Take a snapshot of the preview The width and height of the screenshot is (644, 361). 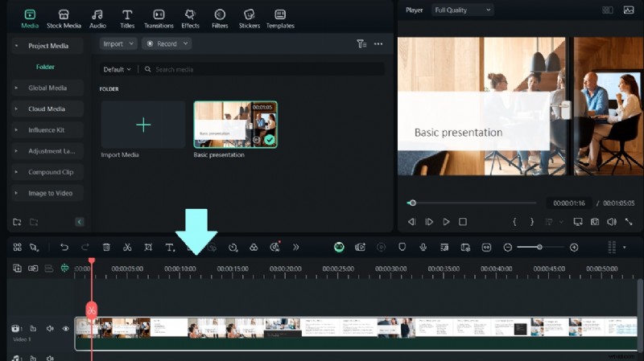click(x=595, y=222)
